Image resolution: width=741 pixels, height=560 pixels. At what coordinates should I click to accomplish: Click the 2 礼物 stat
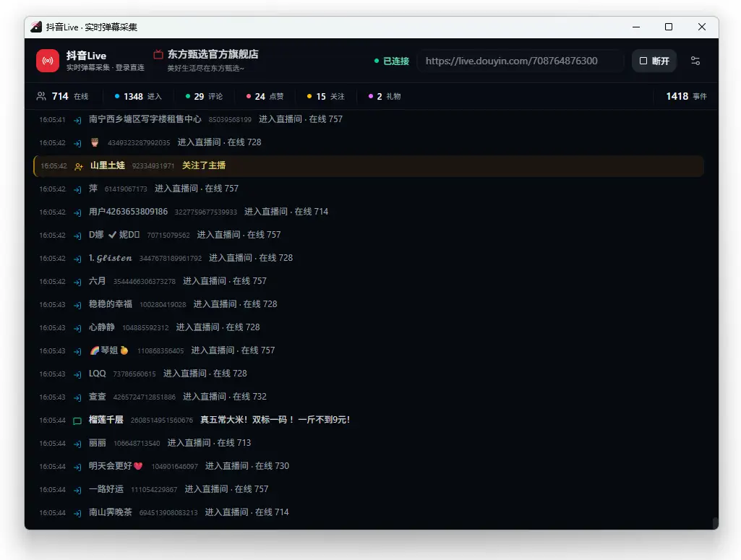point(384,96)
